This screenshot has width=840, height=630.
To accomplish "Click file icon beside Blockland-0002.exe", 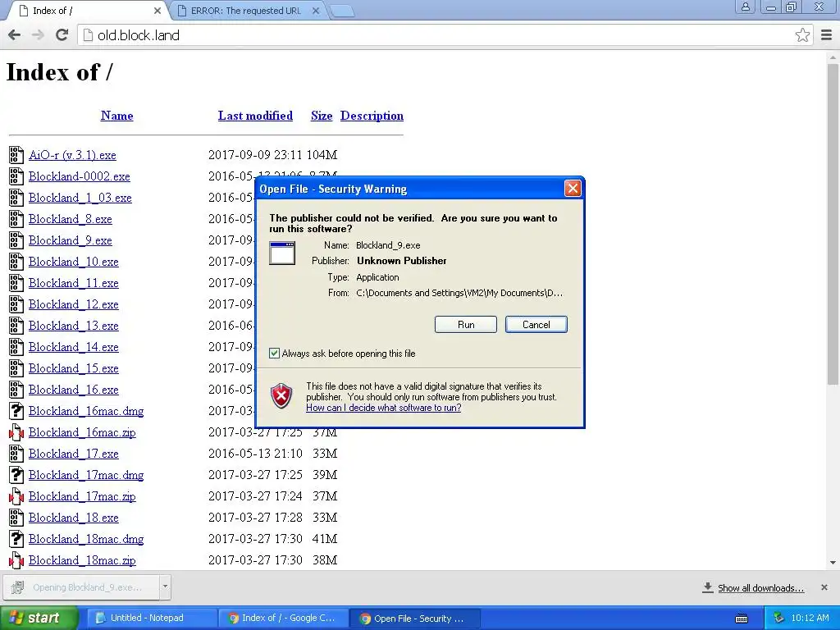I will click(16, 176).
